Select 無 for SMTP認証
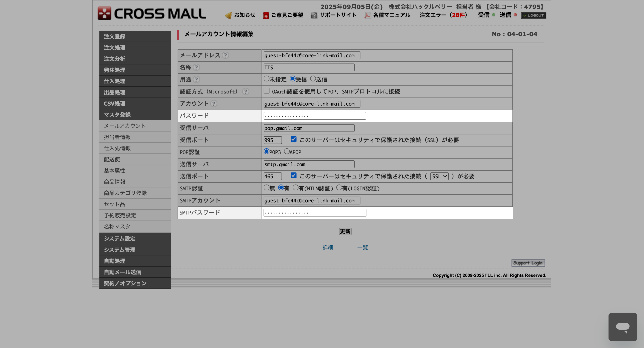The width and height of the screenshot is (644, 348). click(x=267, y=188)
